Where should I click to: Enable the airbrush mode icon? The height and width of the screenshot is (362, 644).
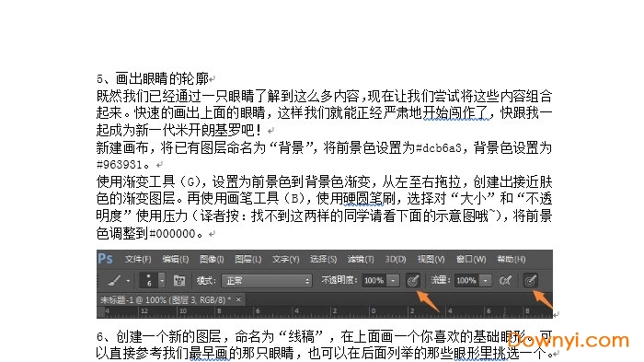(x=505, y=281)
